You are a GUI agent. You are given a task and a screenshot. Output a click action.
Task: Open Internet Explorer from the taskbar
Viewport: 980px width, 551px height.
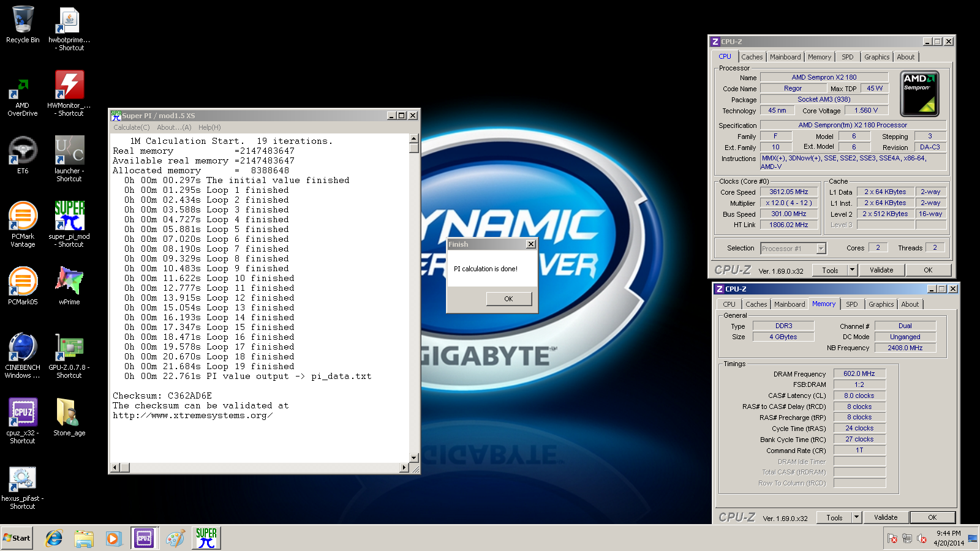(x=54, y=538)
